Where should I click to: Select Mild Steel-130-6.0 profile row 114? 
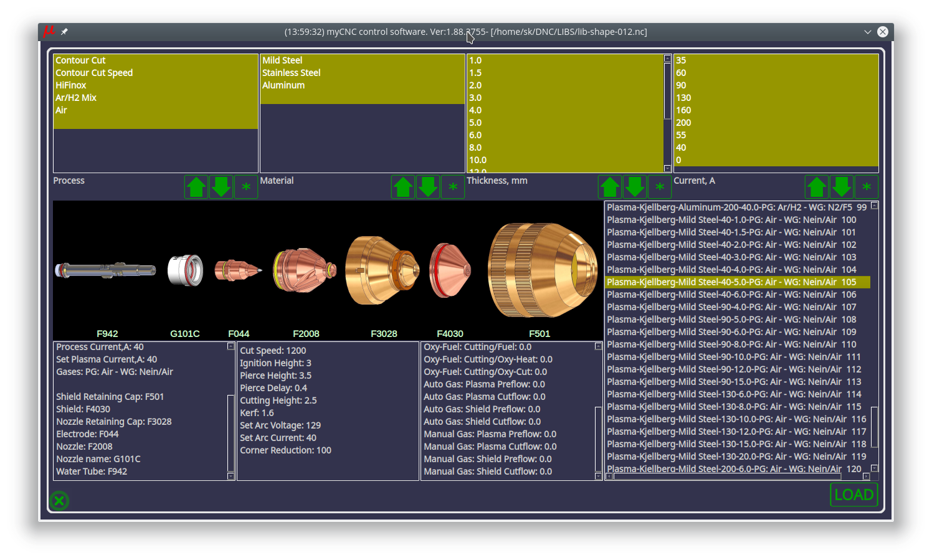(738, 394)
